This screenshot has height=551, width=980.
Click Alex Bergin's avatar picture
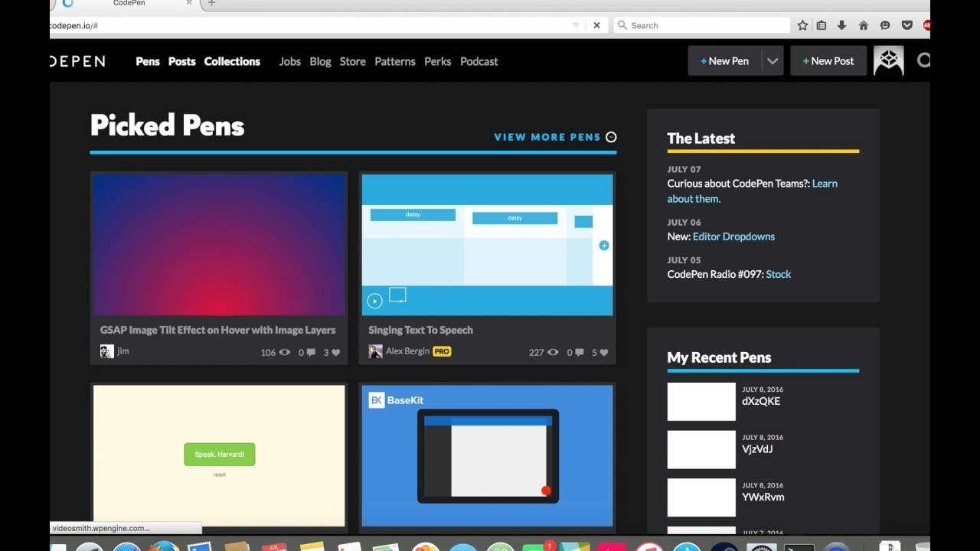375,351
